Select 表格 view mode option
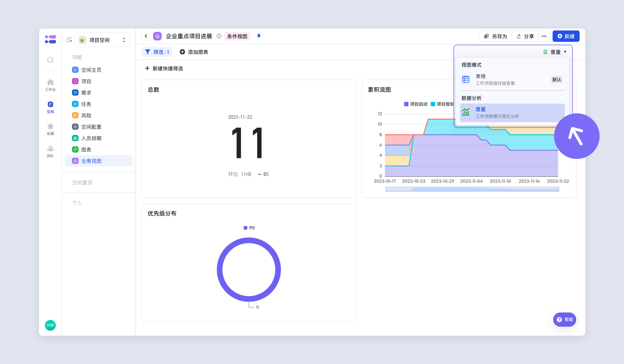The image size is (624, 364). pos(512,80)
